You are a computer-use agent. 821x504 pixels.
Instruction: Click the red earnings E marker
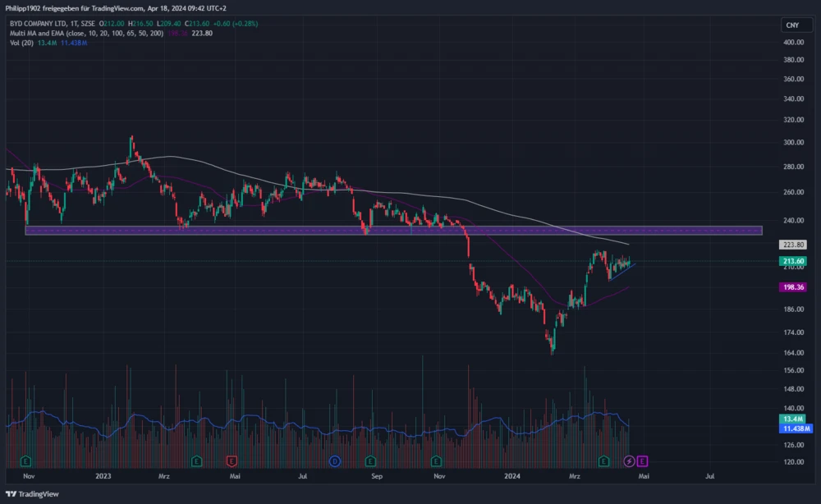point(232,460)
